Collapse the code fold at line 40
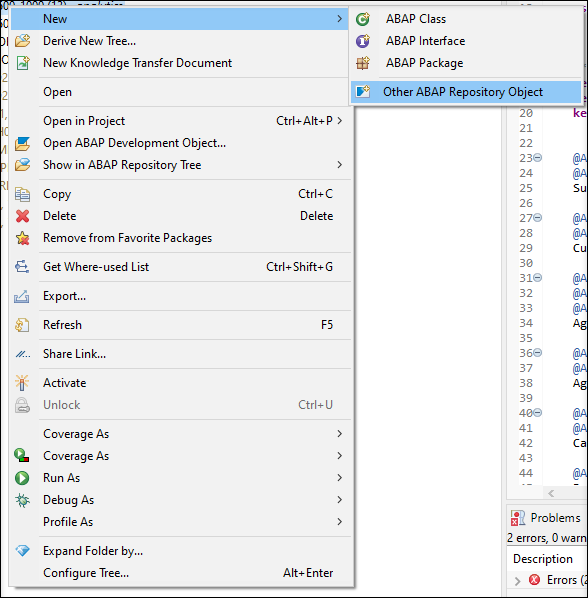Viewport: 588px width, 598px height. [x=537, y=413]
